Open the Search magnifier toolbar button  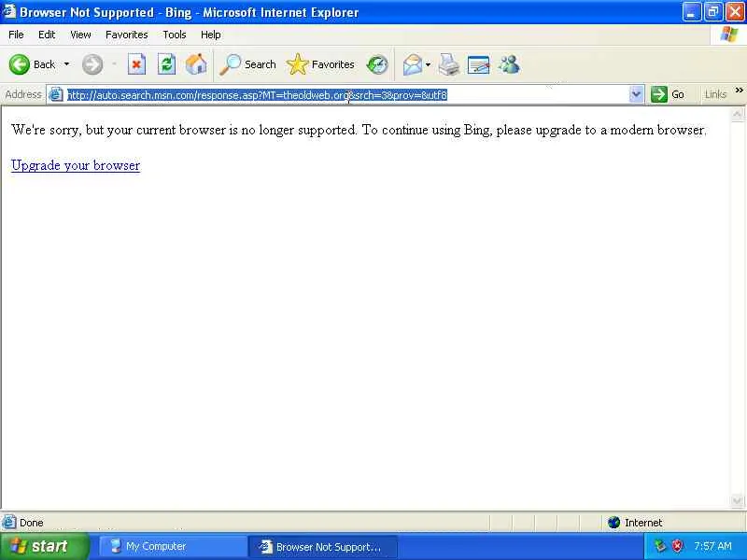[247, 64]
